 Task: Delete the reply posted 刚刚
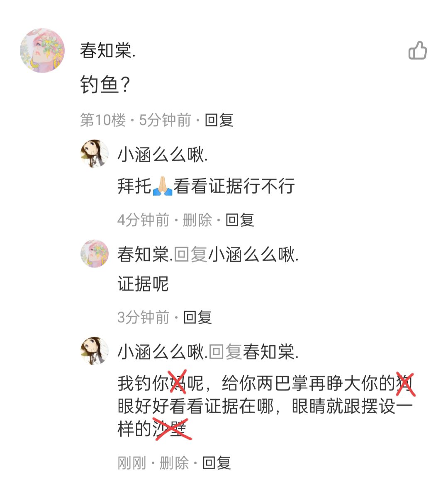pos(174,463)
